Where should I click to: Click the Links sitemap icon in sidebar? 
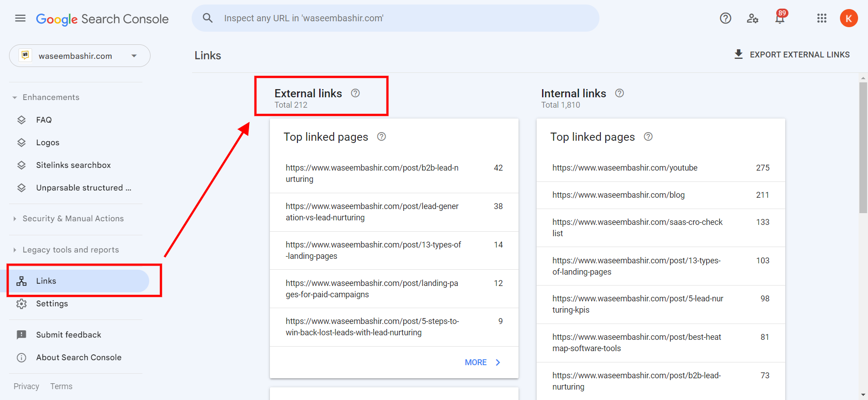(21, 281)
